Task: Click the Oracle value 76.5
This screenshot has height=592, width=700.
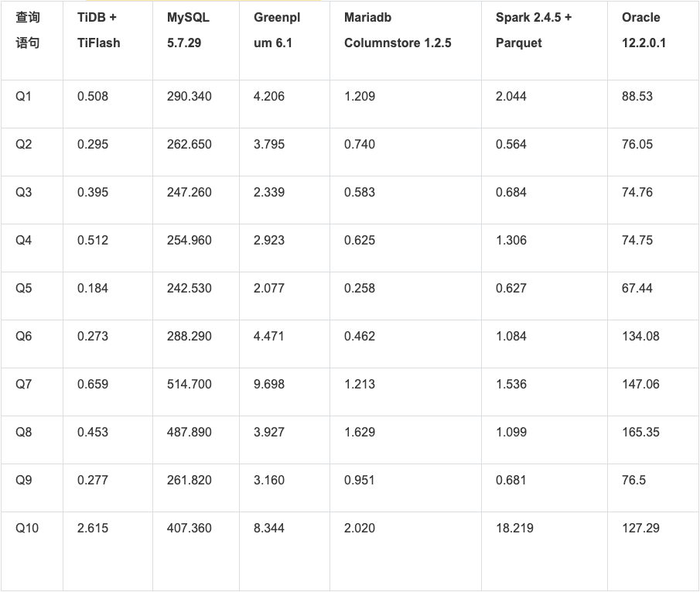Action: pyautogui.click(x=633, y=481)
